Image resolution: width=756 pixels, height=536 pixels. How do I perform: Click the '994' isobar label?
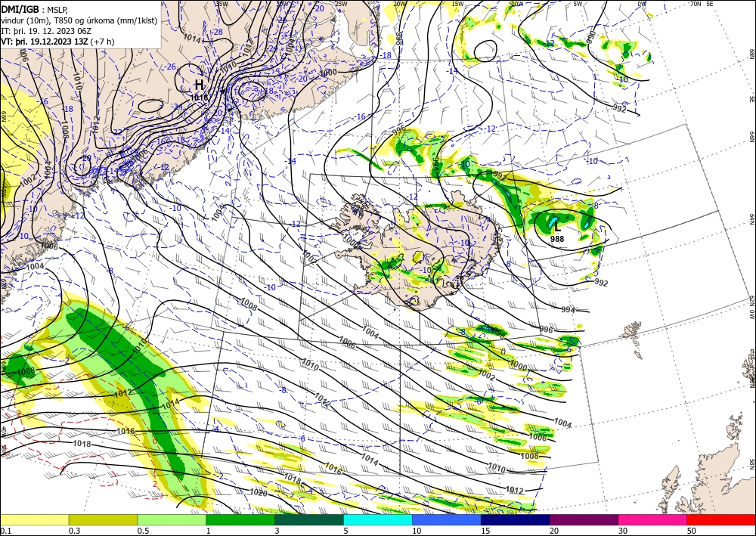569,309
